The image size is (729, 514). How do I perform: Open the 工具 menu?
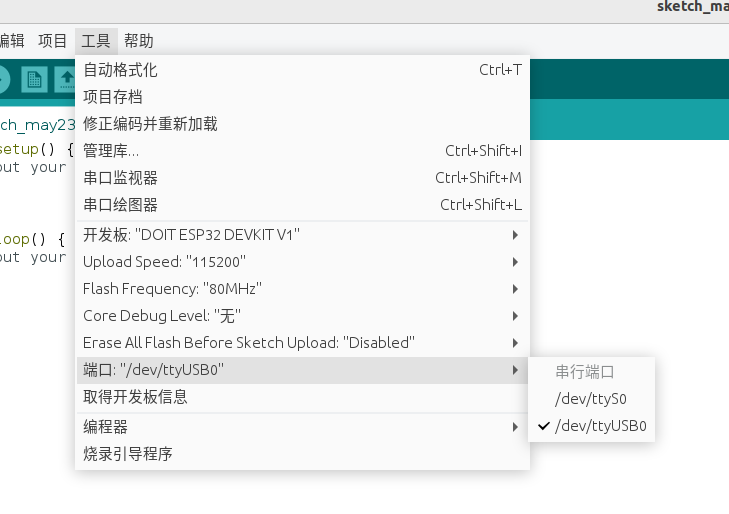point(96,41)
